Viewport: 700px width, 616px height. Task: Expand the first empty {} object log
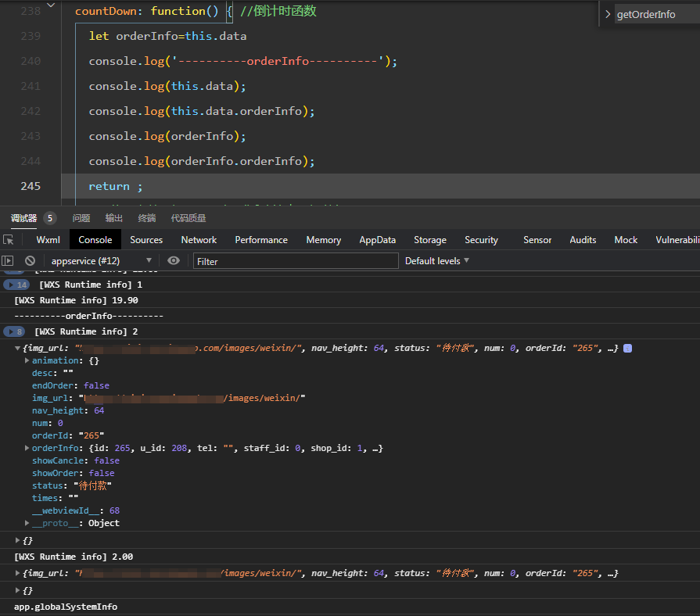tap(17, 540)
